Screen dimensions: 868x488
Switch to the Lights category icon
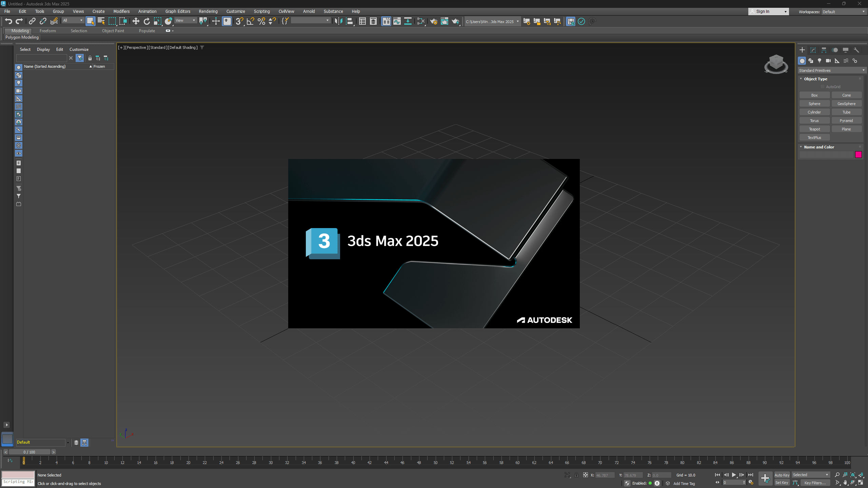point(819,61)
